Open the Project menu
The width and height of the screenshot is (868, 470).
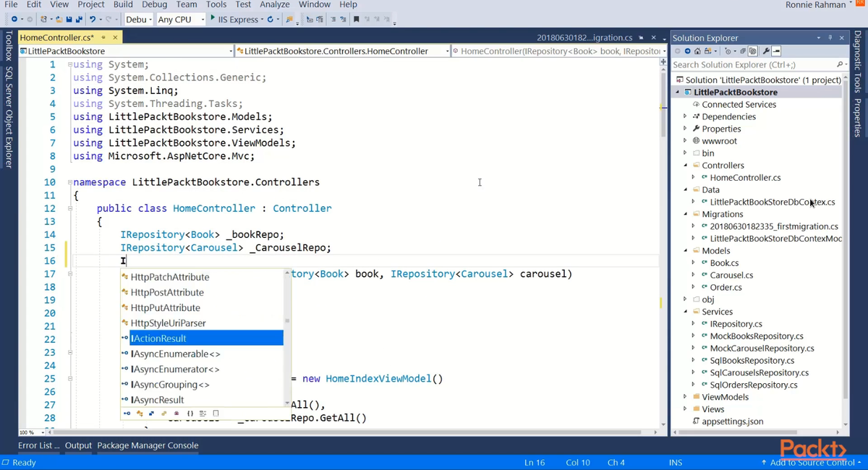(x=91, y=4)
